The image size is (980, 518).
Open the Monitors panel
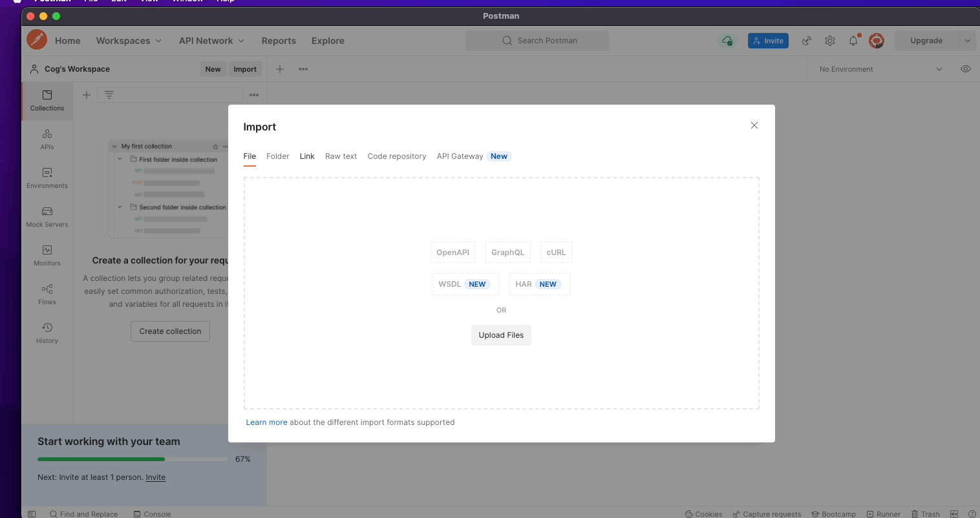tap(47, 256)
